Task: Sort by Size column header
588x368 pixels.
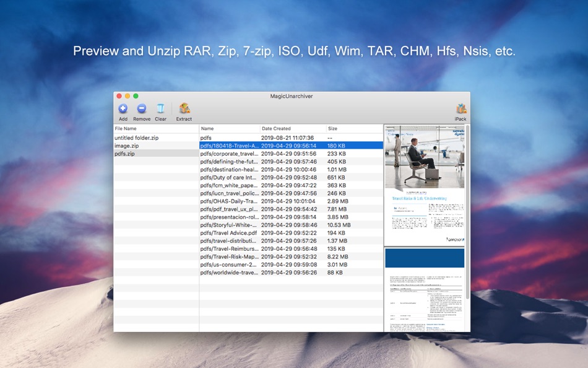Action: coord(355,128)
